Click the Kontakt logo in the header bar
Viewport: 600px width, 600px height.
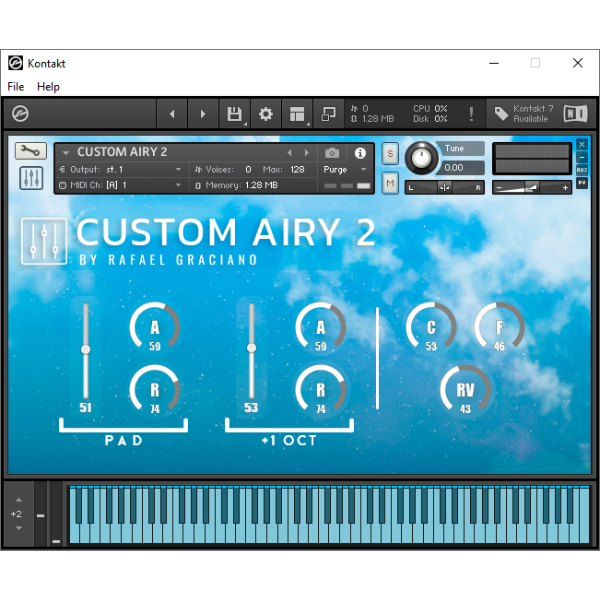[20, 114]
